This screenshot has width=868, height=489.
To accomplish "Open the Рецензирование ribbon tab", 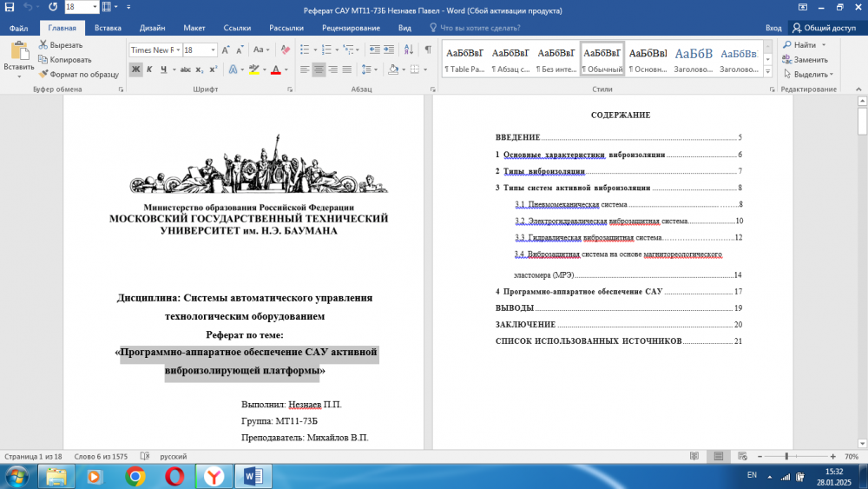I will (345, 28).
